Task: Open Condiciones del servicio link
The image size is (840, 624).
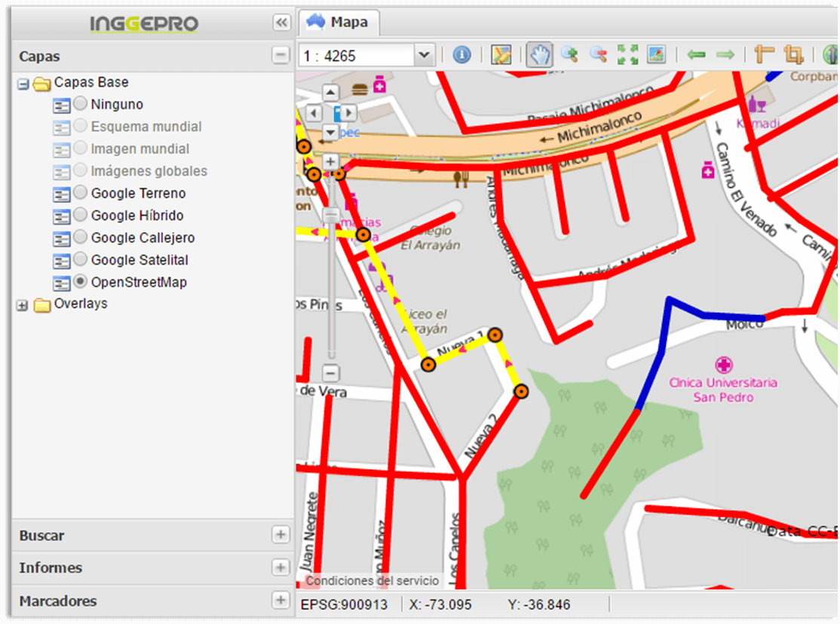Action: [372, 581]
